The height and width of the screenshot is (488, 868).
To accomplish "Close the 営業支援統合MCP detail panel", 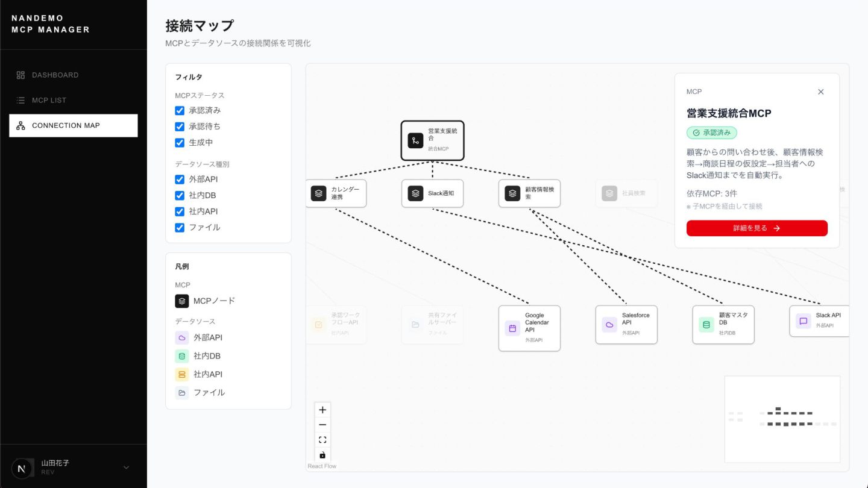I will (820, 92).
